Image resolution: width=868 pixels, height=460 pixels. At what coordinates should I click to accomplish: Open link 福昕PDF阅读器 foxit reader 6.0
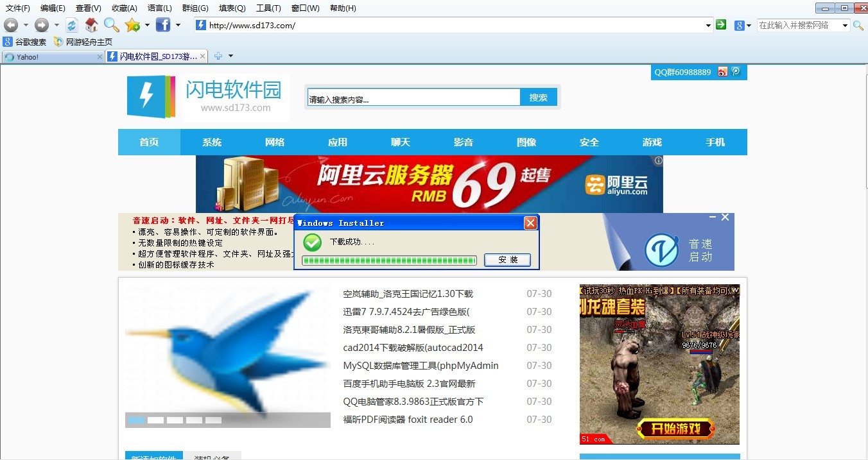(408, 420)
